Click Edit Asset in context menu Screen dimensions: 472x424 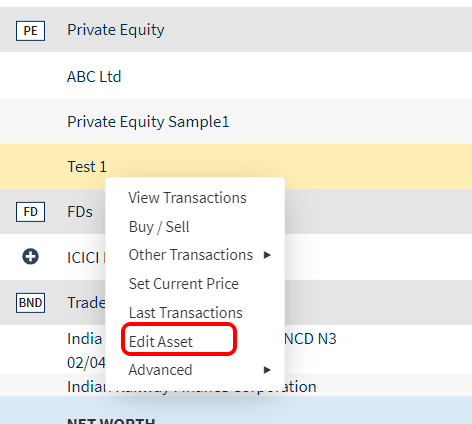pos(161,342)
